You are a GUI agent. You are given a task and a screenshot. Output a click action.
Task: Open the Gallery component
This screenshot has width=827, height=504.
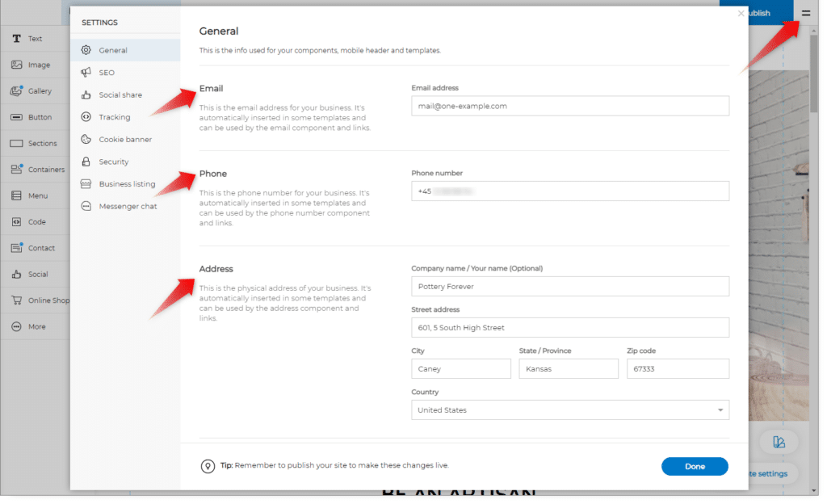coord(16,91)
